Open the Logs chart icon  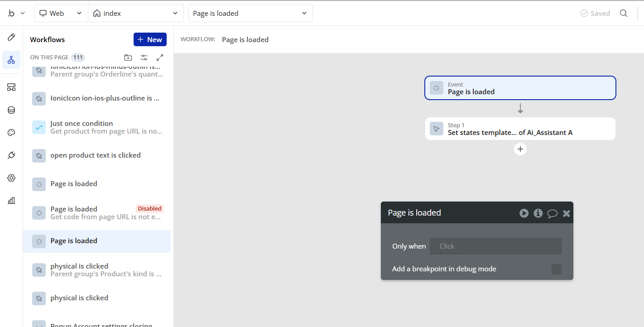[x=11, y=201]
